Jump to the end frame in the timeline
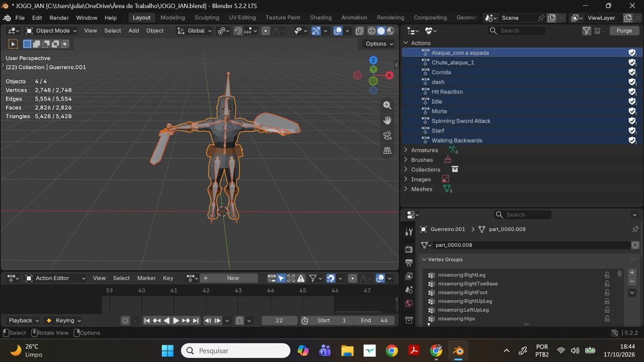644x362 pixels. tap(195, 321)
